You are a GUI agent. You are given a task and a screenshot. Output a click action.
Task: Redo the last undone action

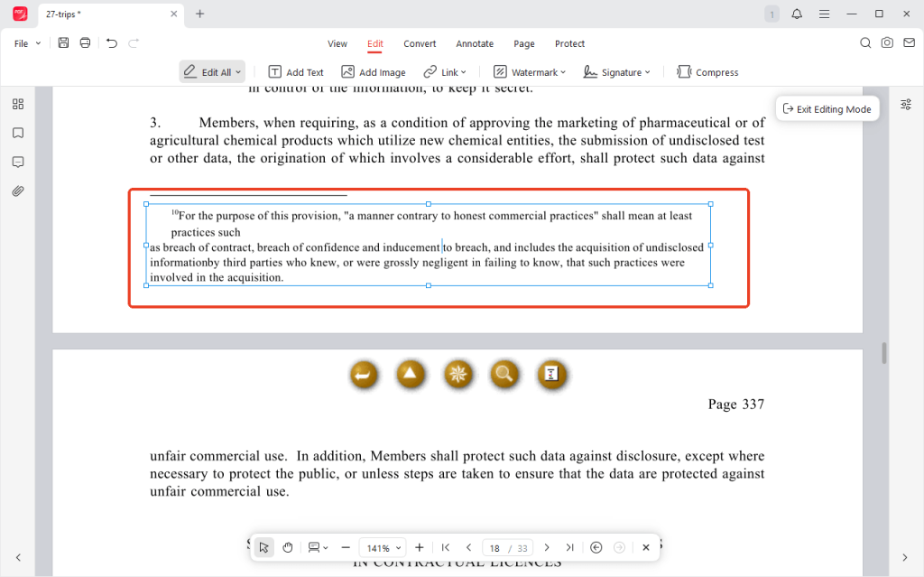[134, 42]
